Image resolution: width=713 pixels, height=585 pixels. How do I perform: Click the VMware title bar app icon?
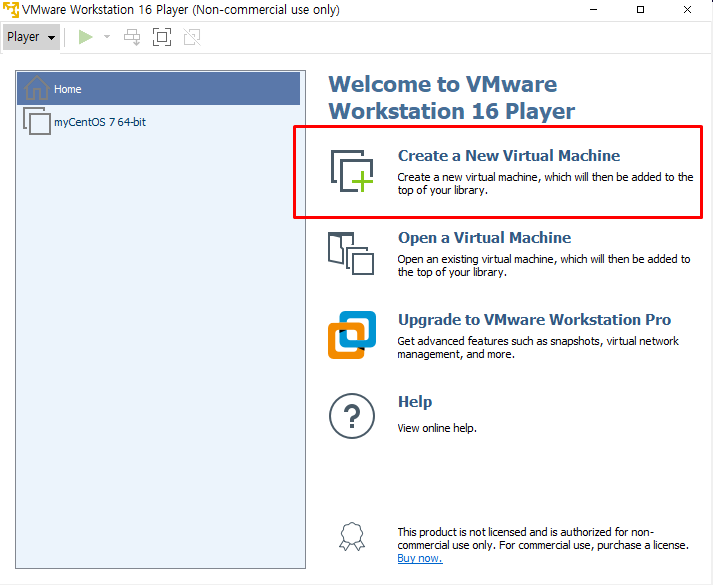pos(11,10)
